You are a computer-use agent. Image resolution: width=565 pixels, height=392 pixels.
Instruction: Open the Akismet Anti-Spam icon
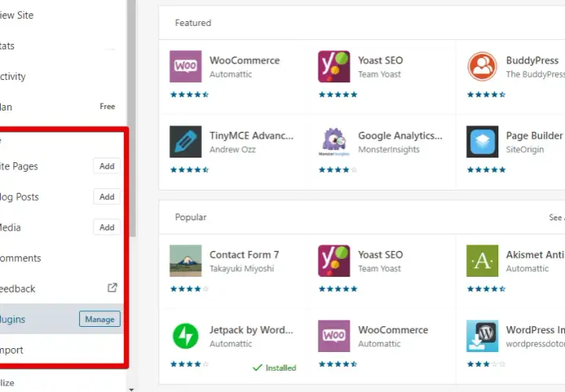pyautogui.click(x=482, y=261)
